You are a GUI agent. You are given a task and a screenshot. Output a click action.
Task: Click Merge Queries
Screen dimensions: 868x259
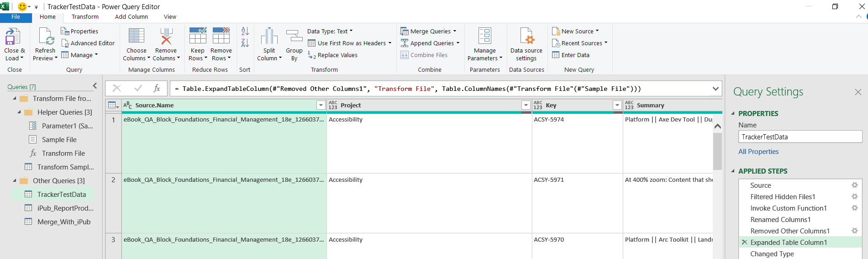click(429, 31)
